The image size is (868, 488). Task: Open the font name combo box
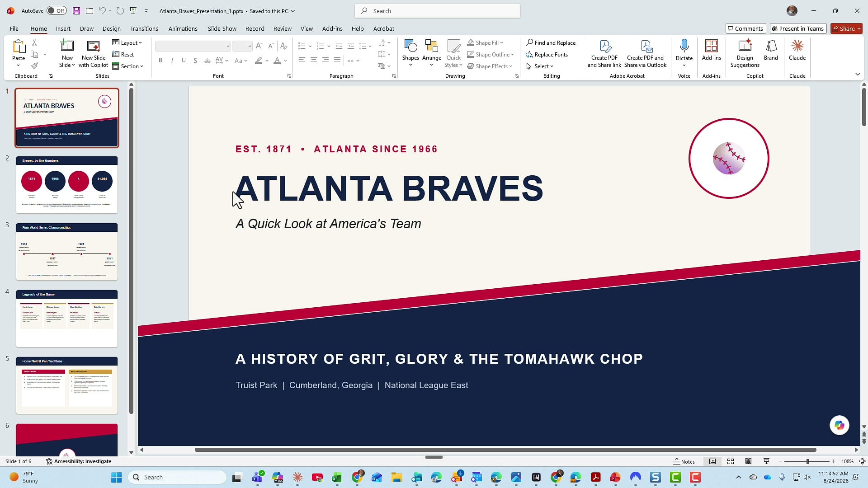193,46
